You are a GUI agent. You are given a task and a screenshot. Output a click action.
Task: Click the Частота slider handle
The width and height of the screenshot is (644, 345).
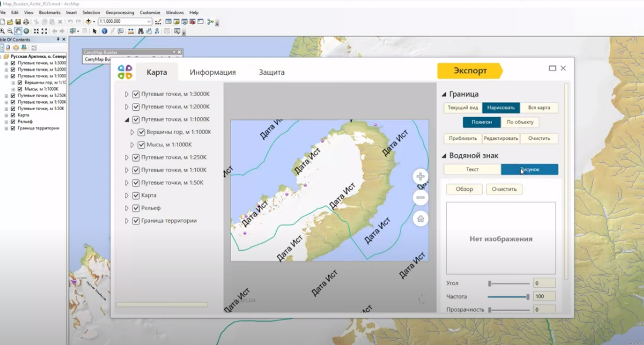(527, 297)
